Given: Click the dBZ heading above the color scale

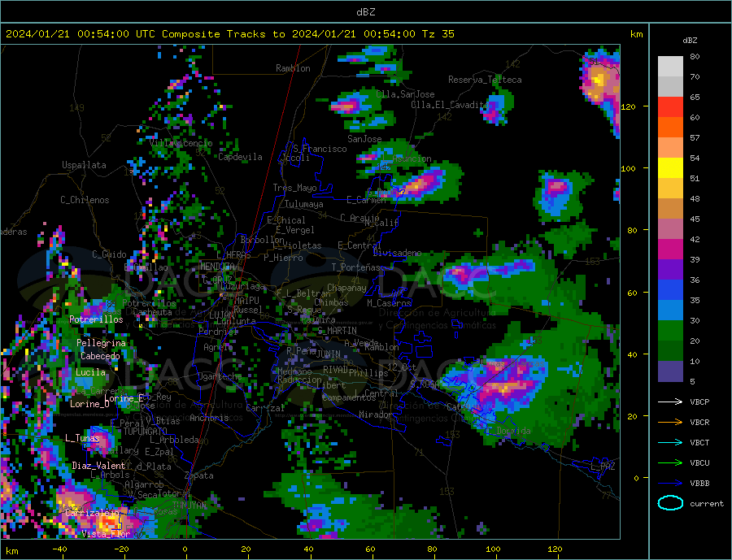Looking at the screenshot, I should click(690, 41).
